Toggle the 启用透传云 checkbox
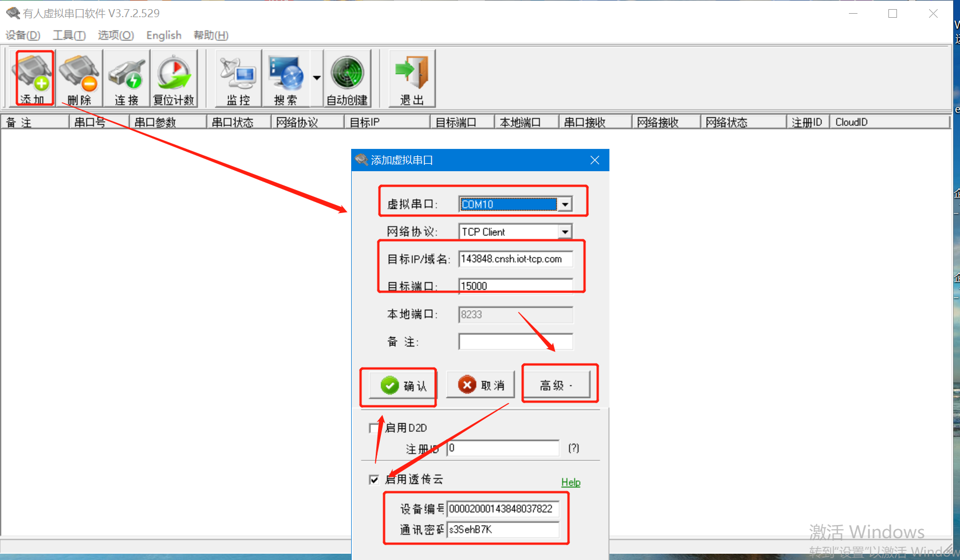The height and width of the screenshot is (560, 960). (374, 480)
